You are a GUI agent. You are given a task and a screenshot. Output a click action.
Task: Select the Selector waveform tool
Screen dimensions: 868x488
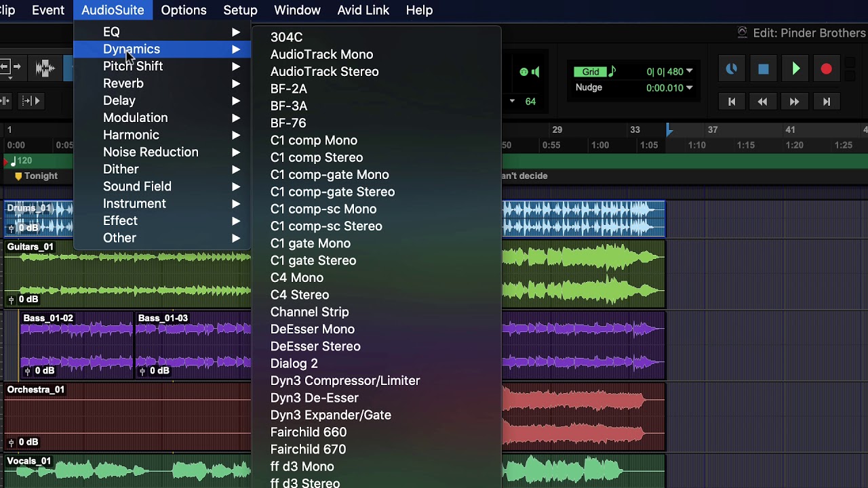tap(45, 68)
